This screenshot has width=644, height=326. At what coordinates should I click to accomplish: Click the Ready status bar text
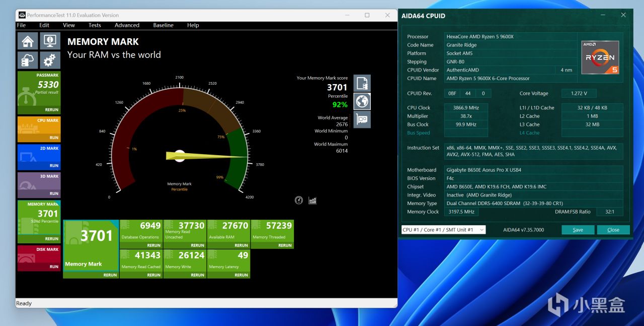24,303
